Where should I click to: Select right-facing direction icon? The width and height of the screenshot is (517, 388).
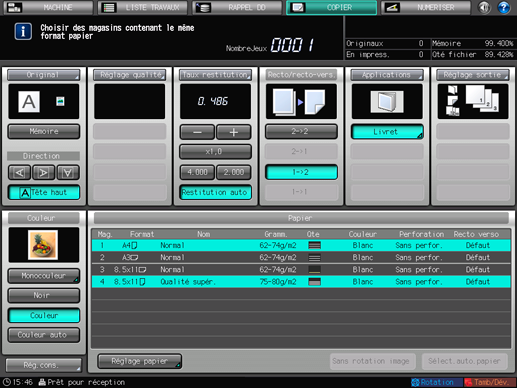click(43, 172)
